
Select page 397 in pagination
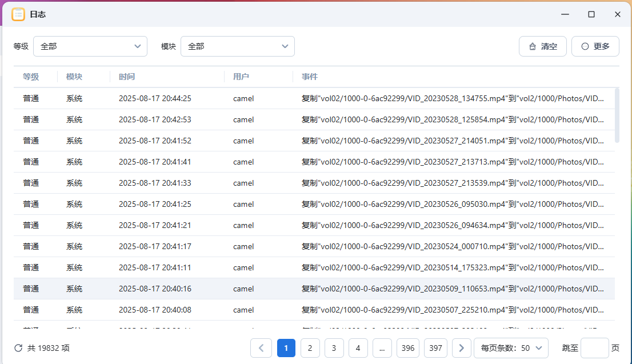click(435, 348)
